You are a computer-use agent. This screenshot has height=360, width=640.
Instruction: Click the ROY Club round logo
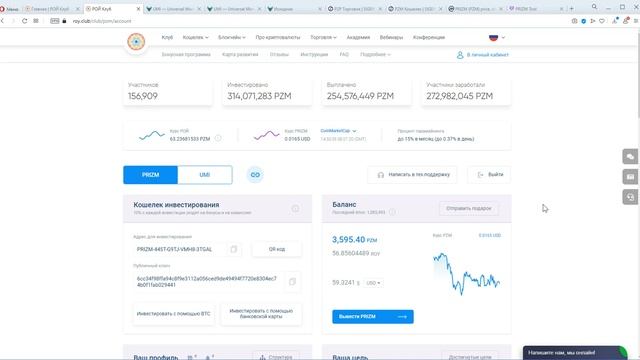pos(136,42)
